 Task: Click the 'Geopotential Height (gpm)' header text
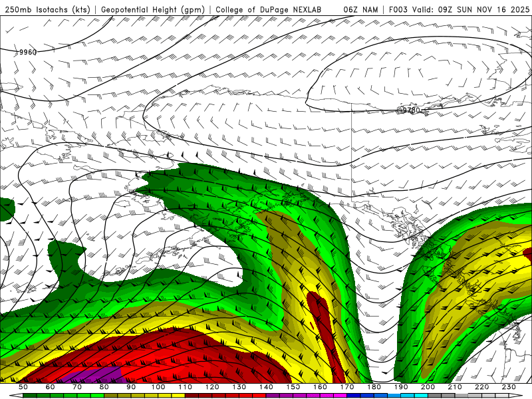(x=153, y=10)
